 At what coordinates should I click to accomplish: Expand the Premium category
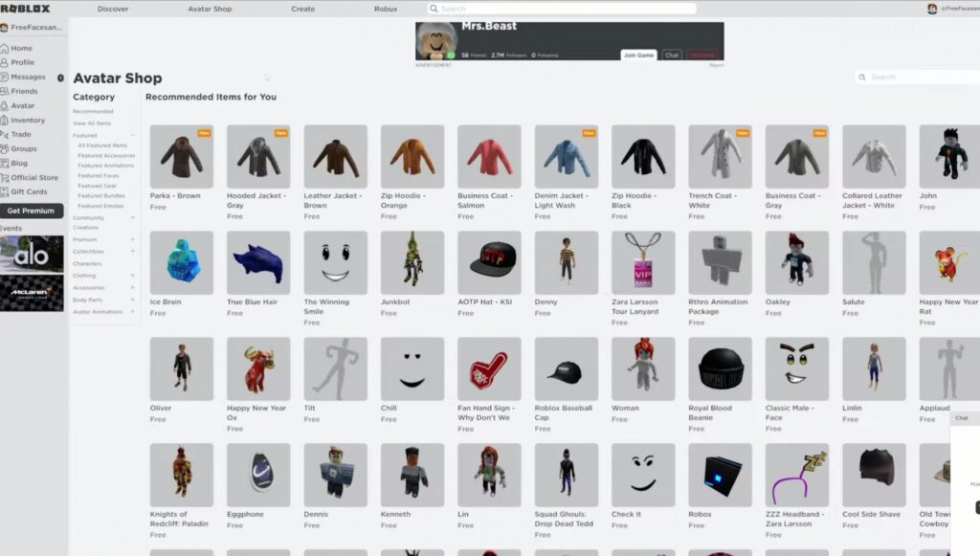click(132, 239)
